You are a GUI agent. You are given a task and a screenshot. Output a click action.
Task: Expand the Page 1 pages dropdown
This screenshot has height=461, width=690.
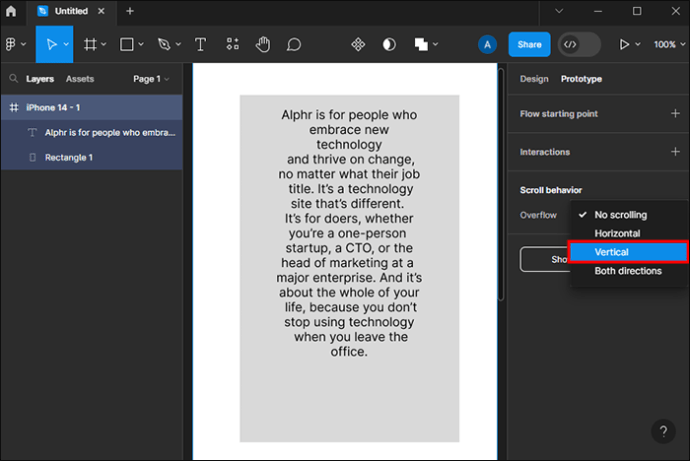click(151, 79)
